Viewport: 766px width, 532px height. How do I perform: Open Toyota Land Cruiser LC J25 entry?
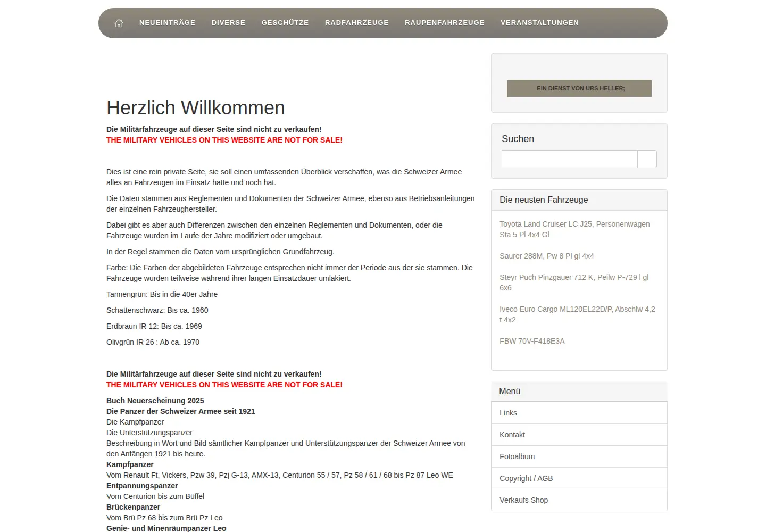point(574,229)
